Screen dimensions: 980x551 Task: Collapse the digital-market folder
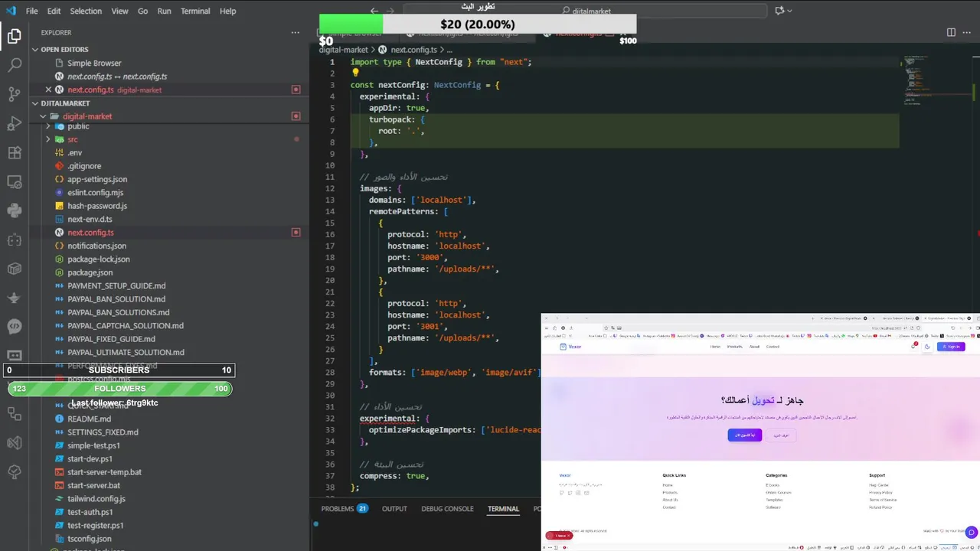(x=43, y=116)
